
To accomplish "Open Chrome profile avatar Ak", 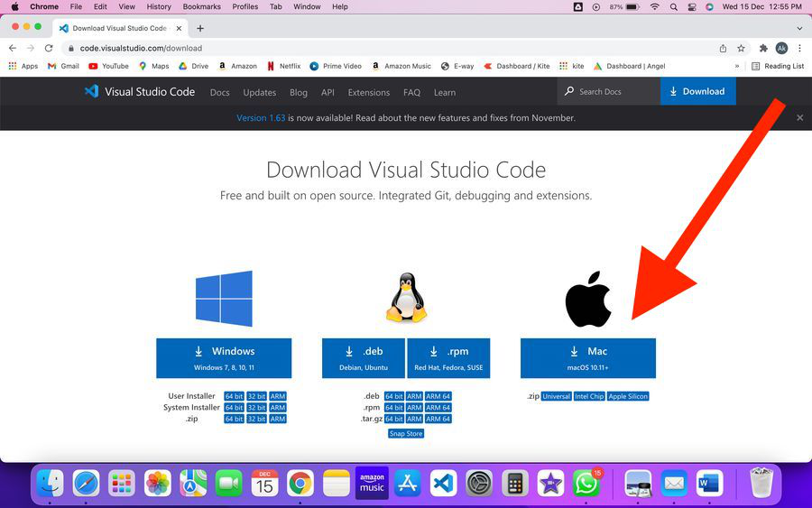I will [781, 48].
